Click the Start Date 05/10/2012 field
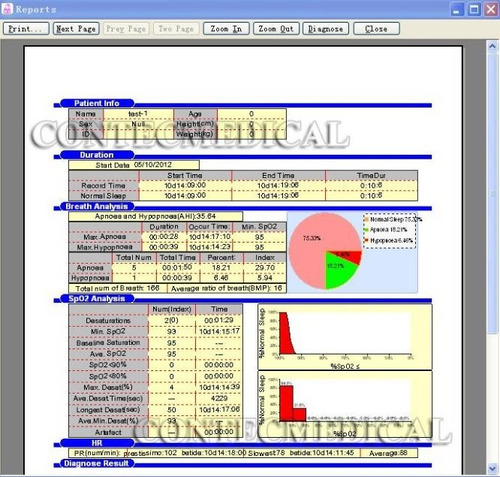The width and height of the screenshot is (500, 477). pyautogui.click(x=134, y=165)
